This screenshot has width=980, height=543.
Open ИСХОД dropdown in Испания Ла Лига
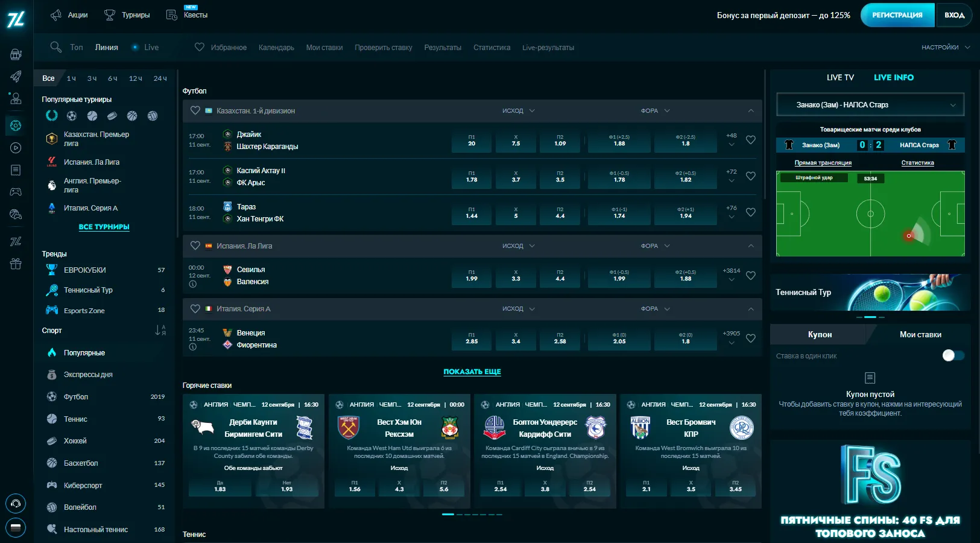519,246
